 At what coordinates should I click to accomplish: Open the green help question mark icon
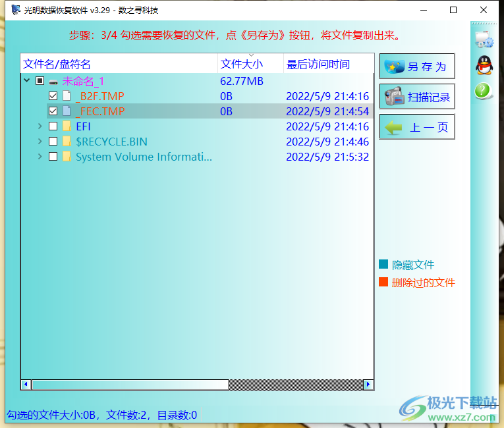(483, 91)
